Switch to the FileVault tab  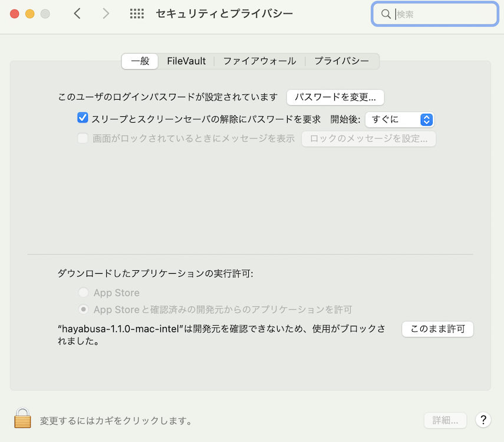[186, 61]
